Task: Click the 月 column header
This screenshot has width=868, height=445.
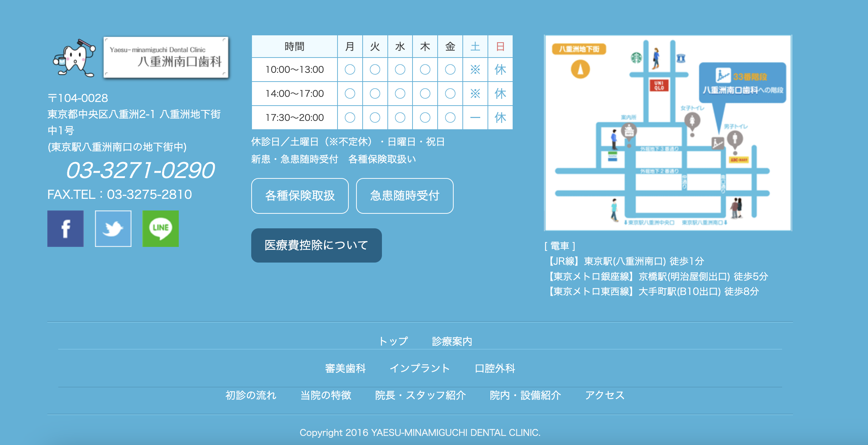Action: (x=350, y=47)
